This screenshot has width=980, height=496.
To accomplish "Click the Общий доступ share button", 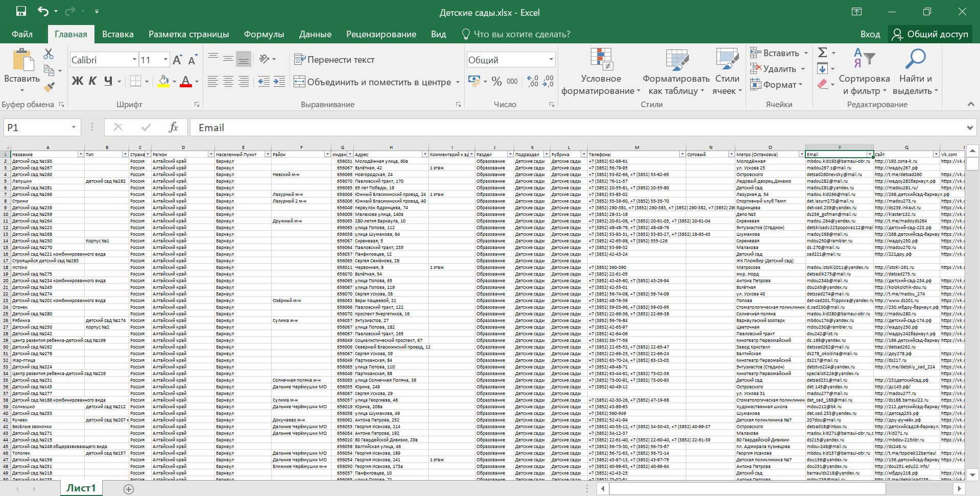I will coord(930,34).
